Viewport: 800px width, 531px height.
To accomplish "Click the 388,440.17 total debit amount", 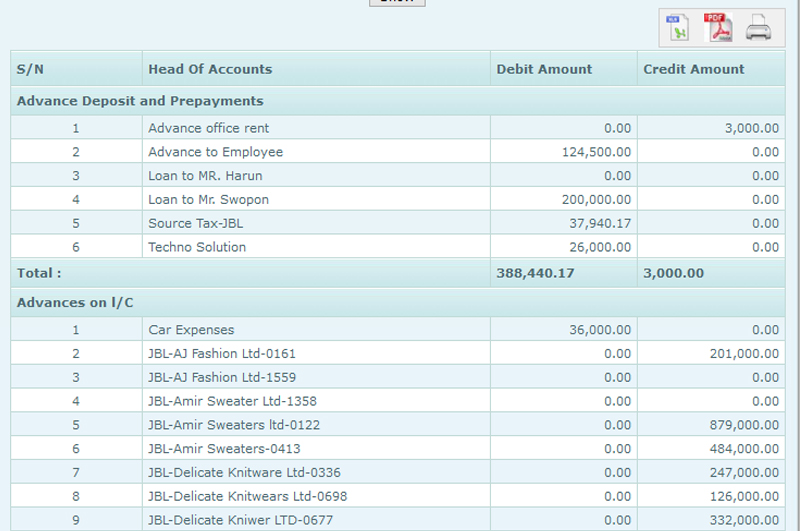I will point(535,273).
